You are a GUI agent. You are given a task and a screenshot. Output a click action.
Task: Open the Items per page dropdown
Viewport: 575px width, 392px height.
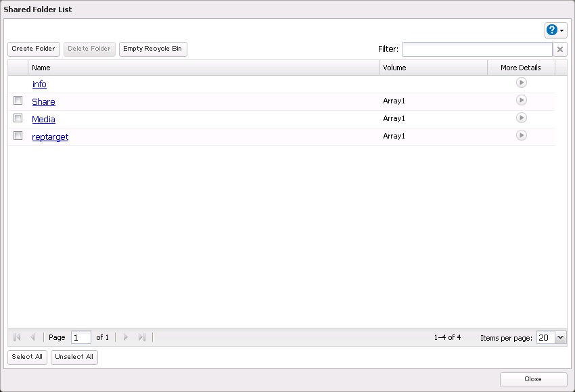click(560, 337)
